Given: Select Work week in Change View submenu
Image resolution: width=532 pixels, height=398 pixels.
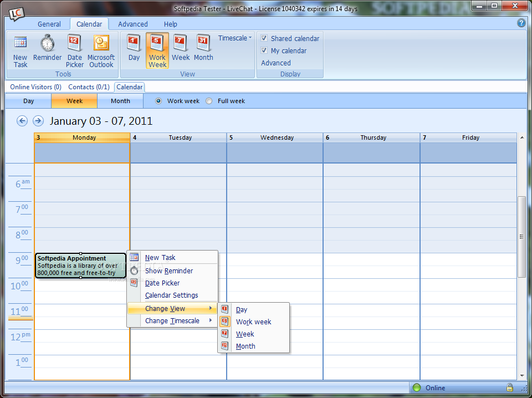Looking at the screenshot, I should pyautogui.click(x=253, y=322).
